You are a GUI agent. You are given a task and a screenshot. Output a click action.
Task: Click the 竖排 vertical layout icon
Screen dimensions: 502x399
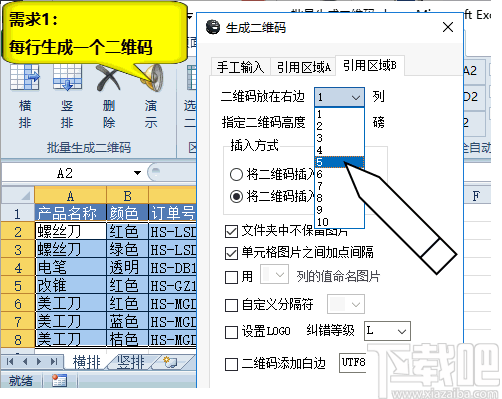coord(67,77)
